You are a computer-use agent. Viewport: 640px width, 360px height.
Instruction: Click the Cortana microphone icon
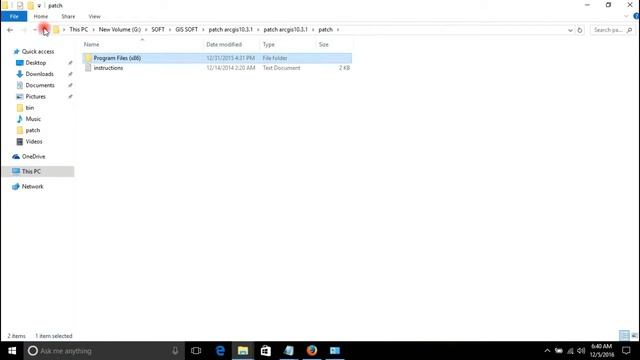(x=175, y=351)
